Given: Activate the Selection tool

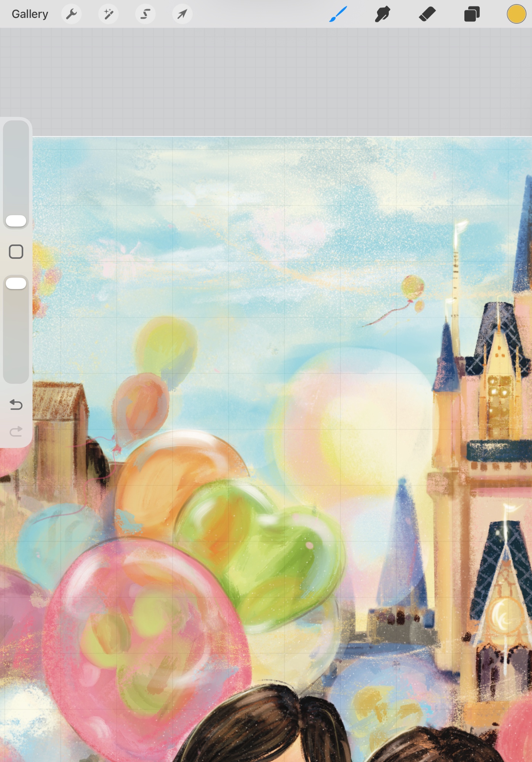Looking at the screenshot, I should tap(145, 14).
